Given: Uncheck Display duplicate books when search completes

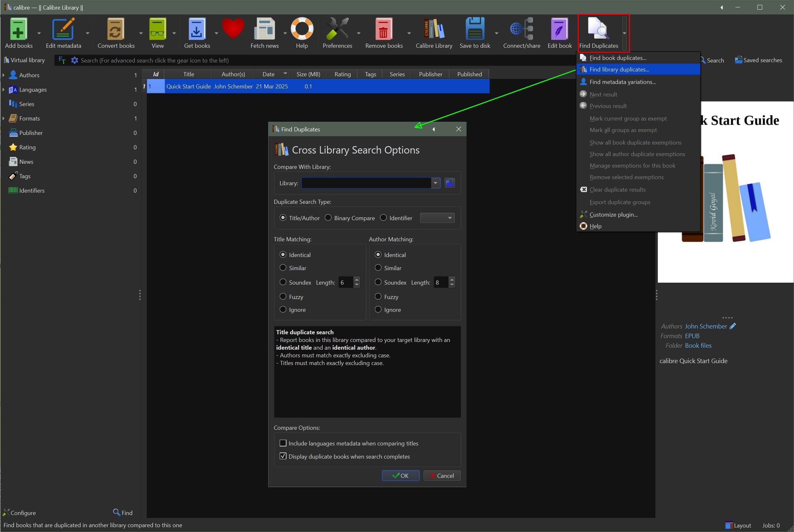Looking at the screenshot, I should pyautogui.click(x=344, y=456).
